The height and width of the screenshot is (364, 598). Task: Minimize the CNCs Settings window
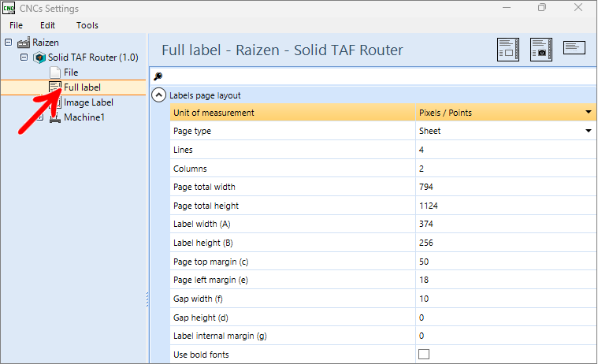pyautogui.click(x=507, y=8)
